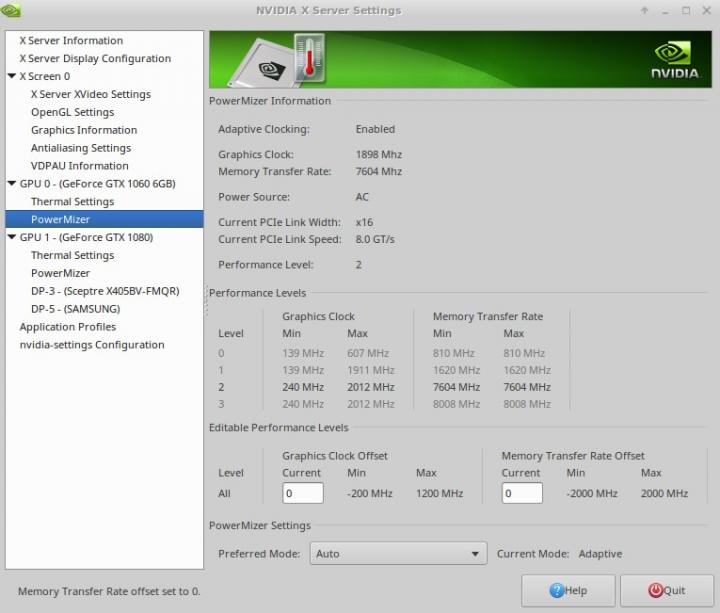The height and width of the screenshot is (613, 720).
Task: Collapse the X Screen 0 tree node
Action: point(12,76)
